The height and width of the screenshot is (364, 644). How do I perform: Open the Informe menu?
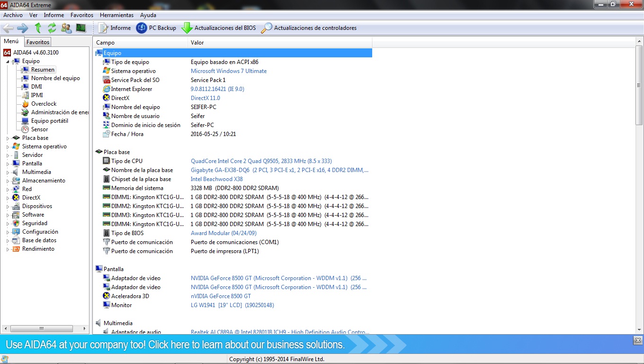54,15
